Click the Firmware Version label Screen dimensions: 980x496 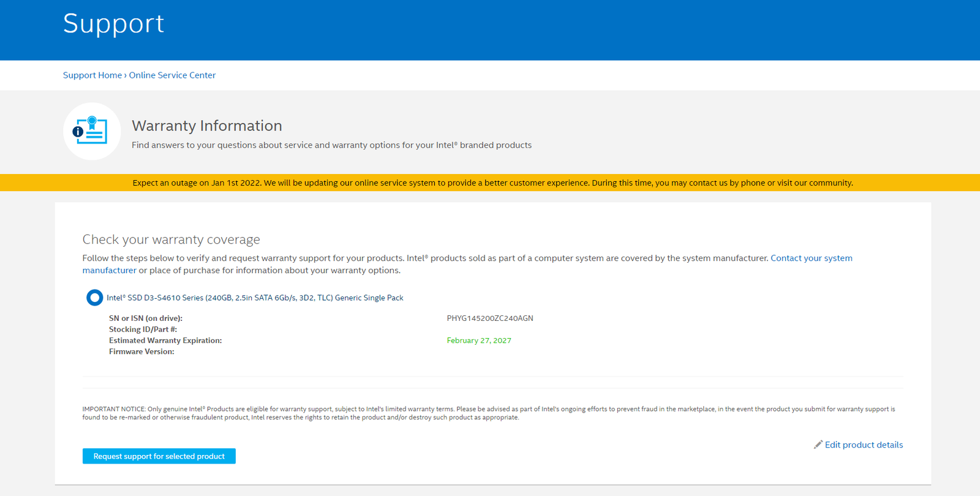[x=141, y=351]
